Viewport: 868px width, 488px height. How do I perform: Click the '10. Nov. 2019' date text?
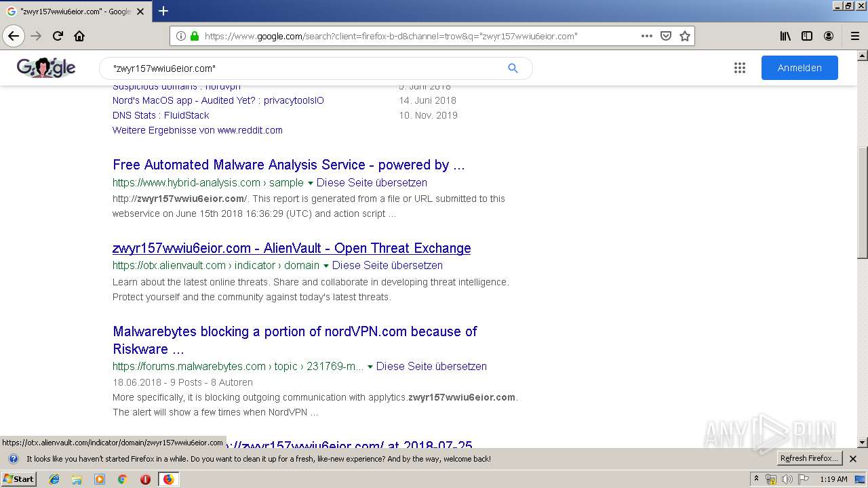(428, 115)
